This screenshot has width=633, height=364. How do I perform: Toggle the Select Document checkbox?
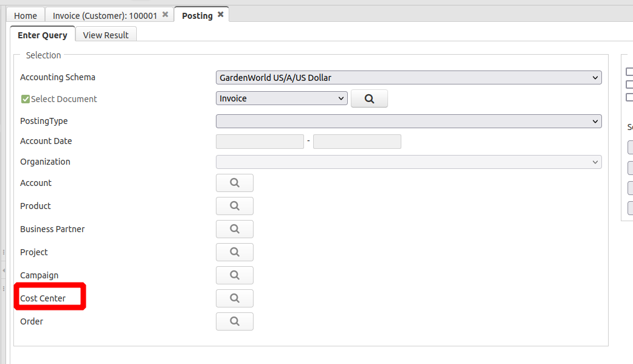26,99
